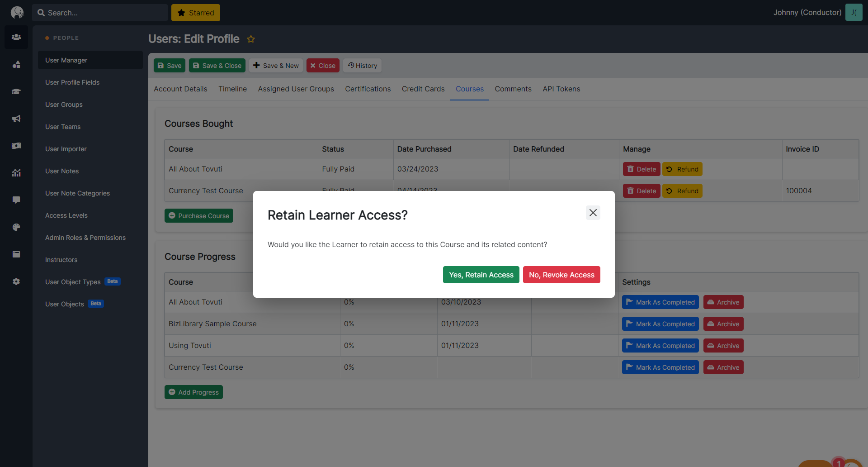Archive All About Tovuti progress
The height and width of the screenshot is (467, 868).
pyautogui.click(x=723, y=302)
